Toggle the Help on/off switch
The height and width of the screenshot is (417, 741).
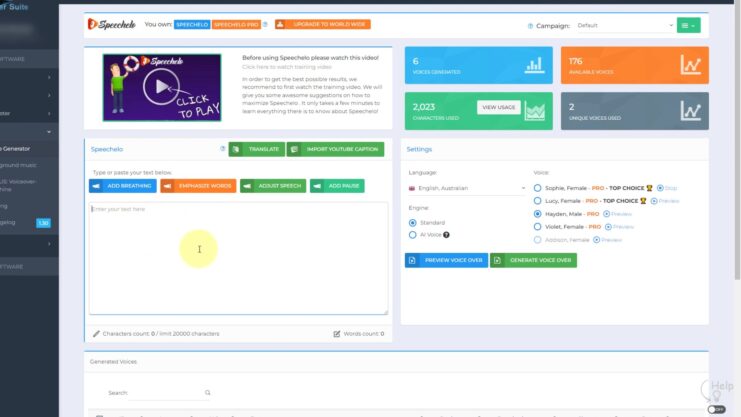pos(716,409)
